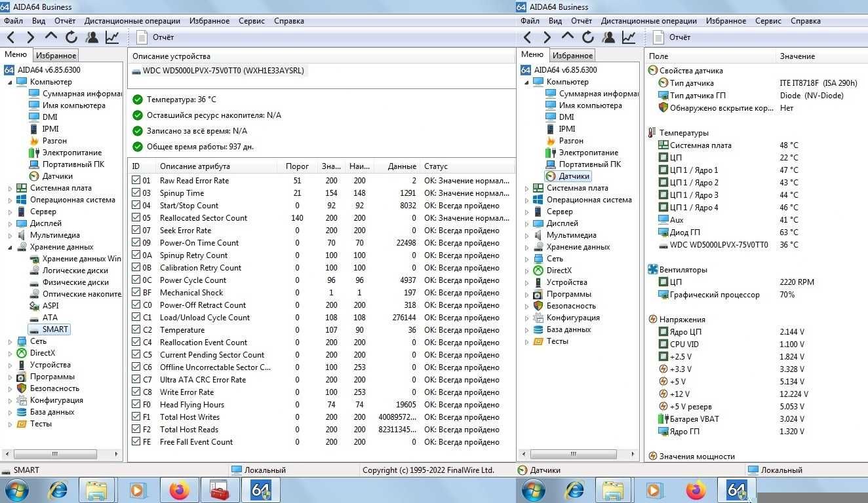
Task: Expand Мультимедиа node in left tree
Action: click(10, 236)
